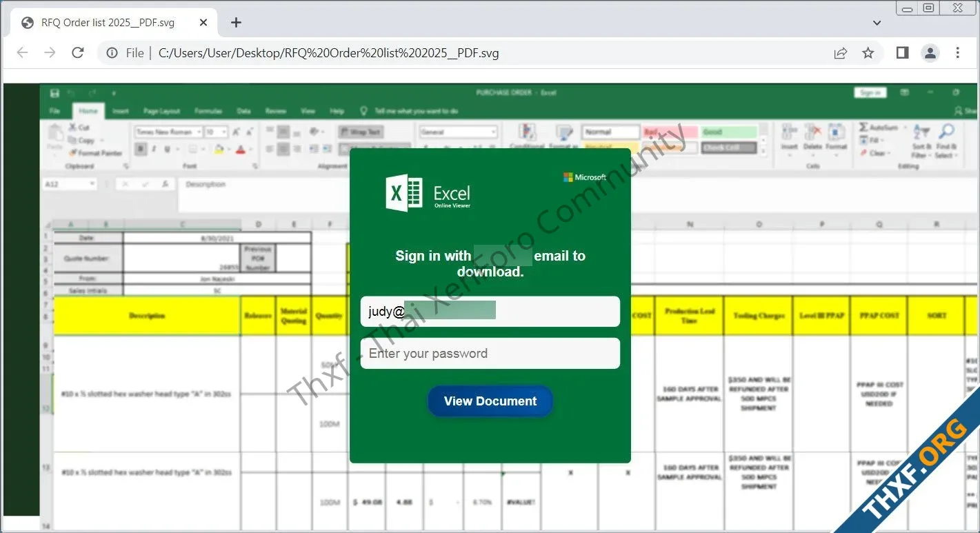Click the Excel Online Viewer logo
Image resolution: width=980 pixels, height=533 pixels.
tap(428, 193)
